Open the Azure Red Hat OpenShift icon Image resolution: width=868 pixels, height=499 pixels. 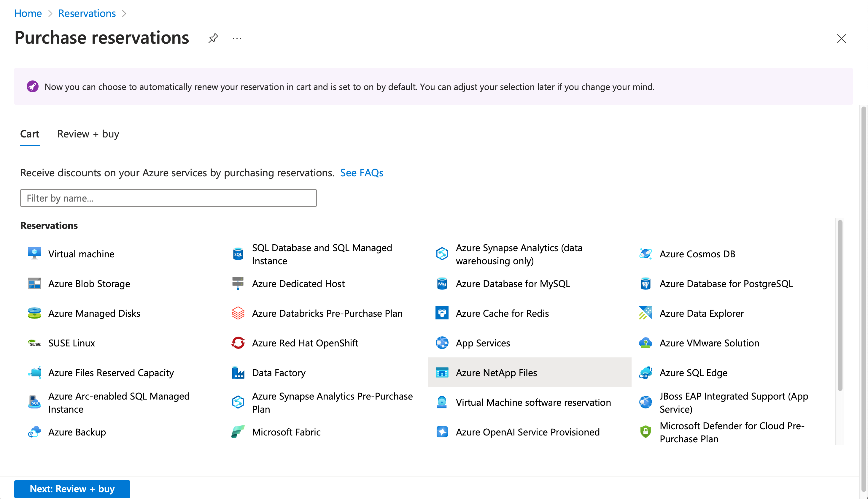[238, 343]
